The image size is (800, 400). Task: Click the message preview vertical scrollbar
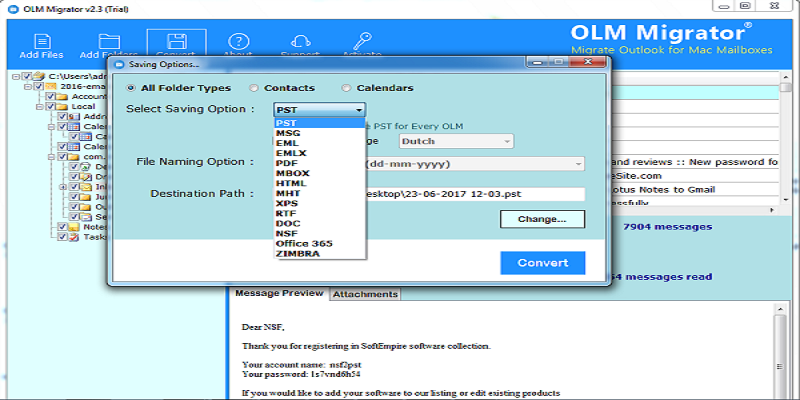[781, 351]
